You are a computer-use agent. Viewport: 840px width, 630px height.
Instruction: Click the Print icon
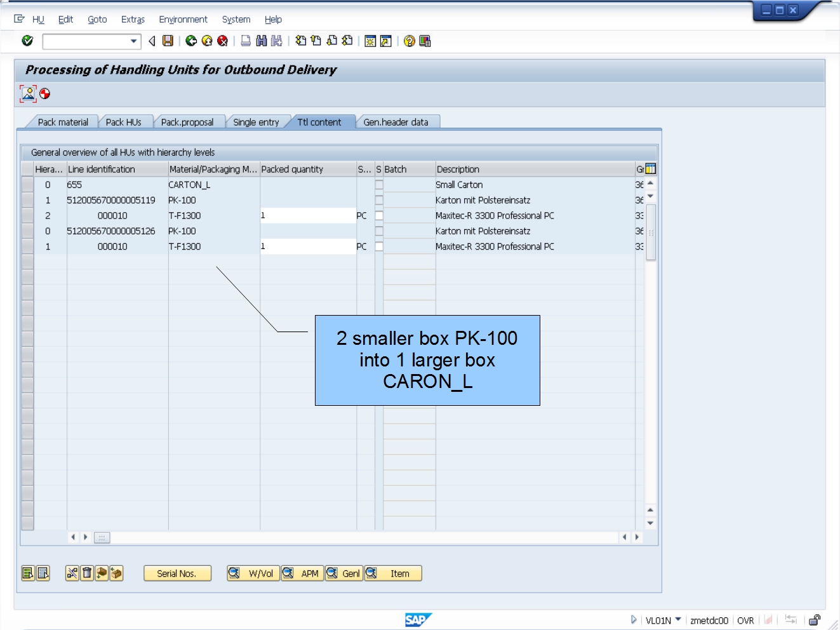tap(244, 41)
